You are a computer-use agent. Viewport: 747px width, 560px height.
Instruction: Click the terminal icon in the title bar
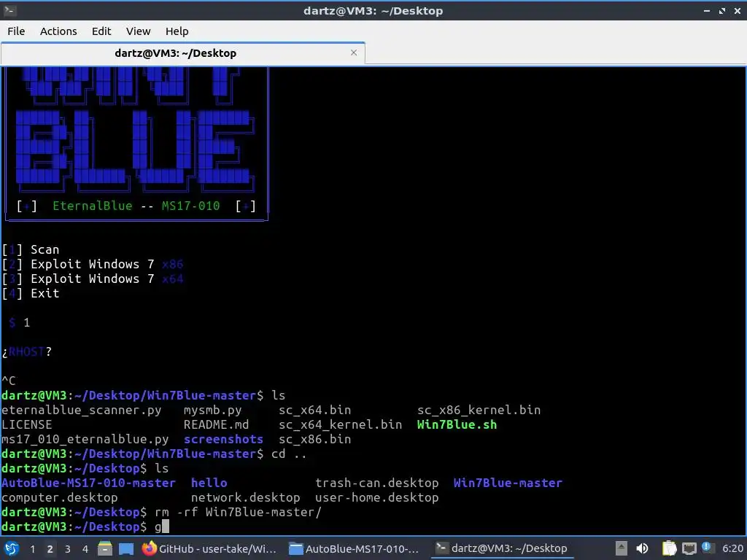coord(9,10)
